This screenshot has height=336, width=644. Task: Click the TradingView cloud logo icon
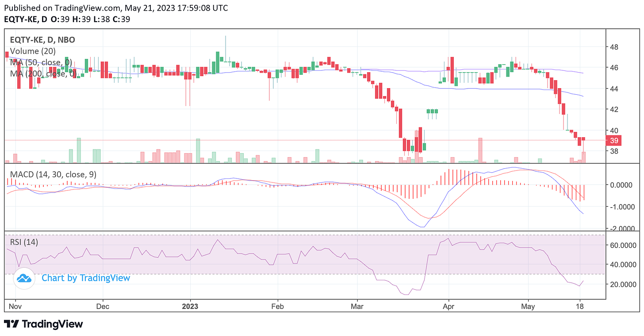point(24,278)
